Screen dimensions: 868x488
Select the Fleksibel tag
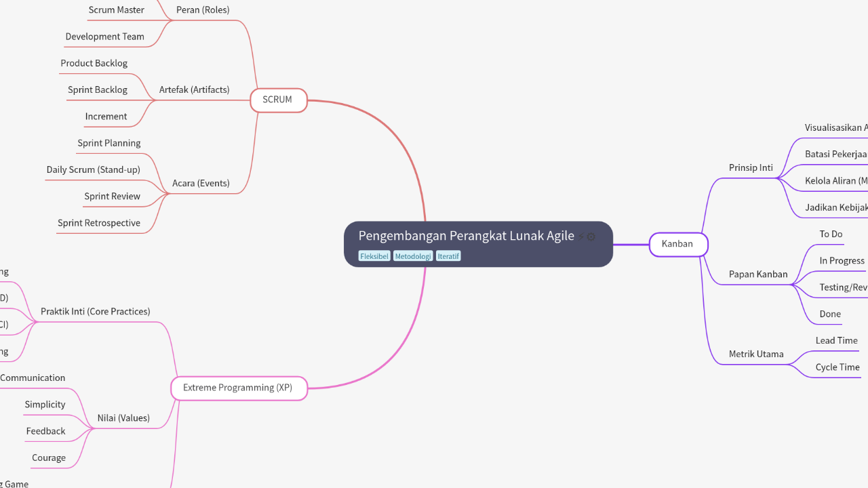pyautogui.click(x=374, y=256)
